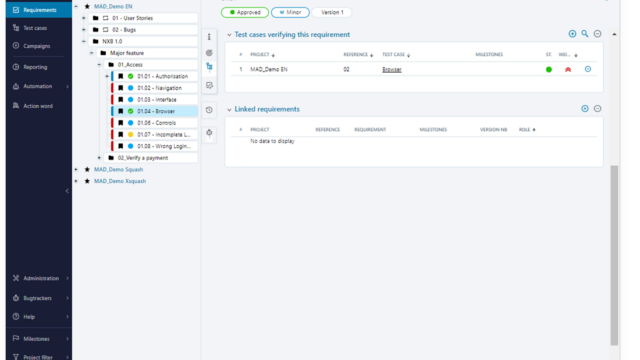Open the Action word workspace
Viewport: 640px width, 360px height.
coord(39,106)
